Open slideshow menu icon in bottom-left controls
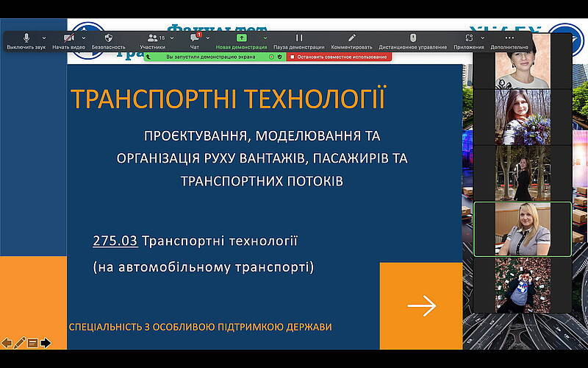The image size is (588, 368). 32,343
